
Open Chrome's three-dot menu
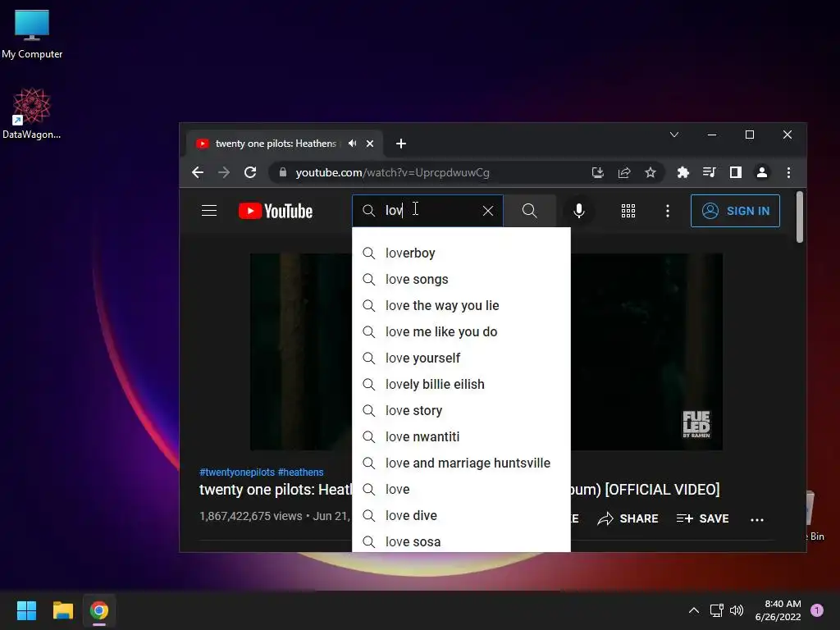[788, 172]
